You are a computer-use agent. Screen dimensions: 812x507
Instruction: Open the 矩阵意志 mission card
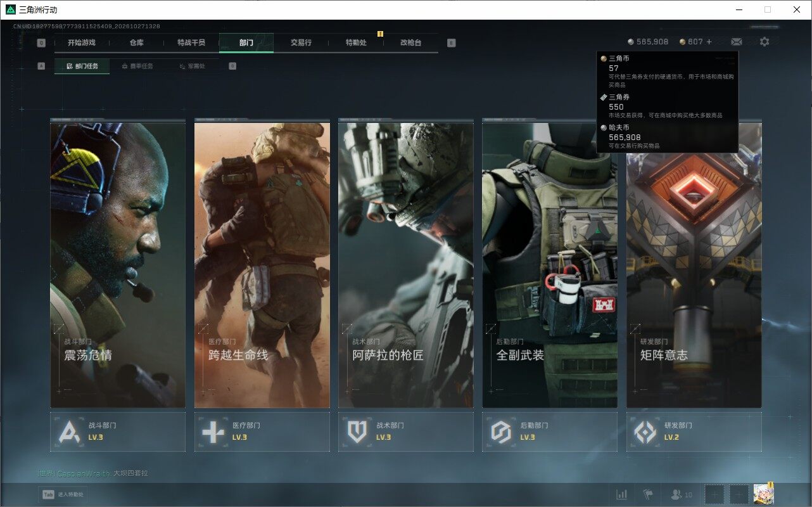tap(694, 265)
